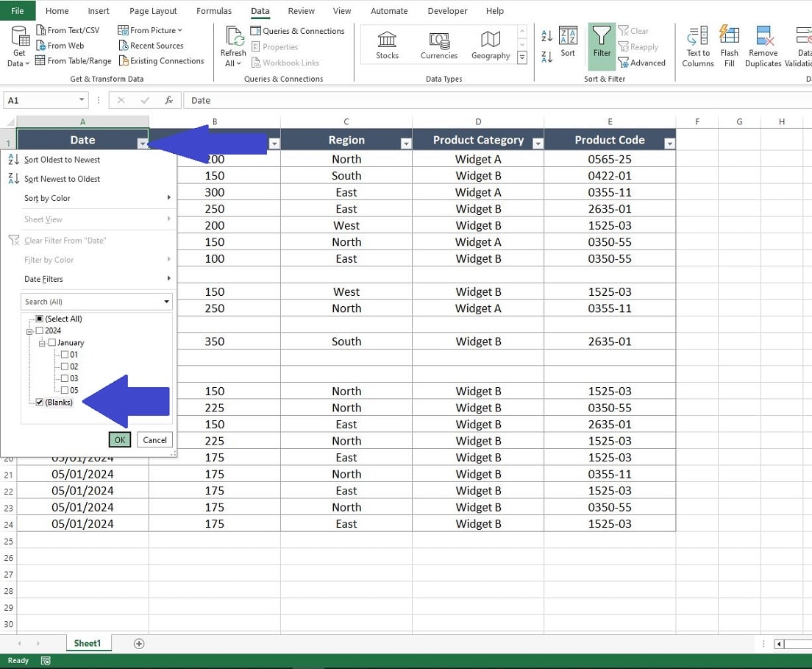Click Remove Duplicates
The image size is (812, 669).
763,46
